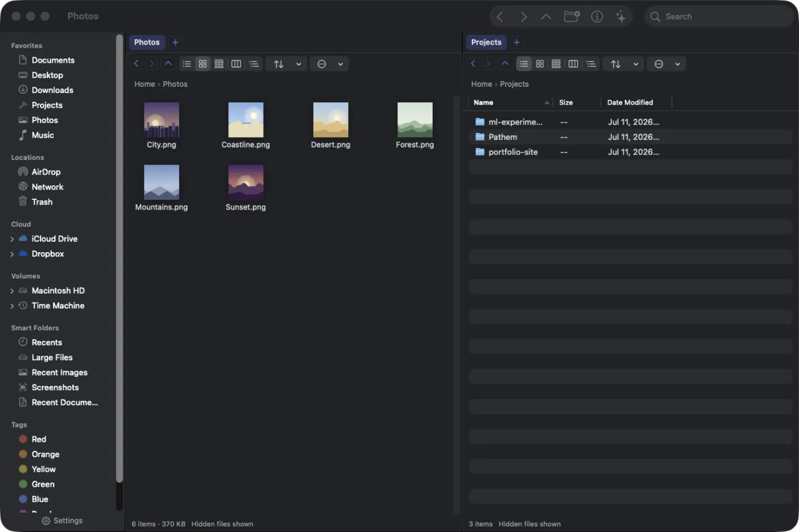799x532 pixels.
Task: Click the sparkle AI icon in the top toolbar
Action: [621, 17]
